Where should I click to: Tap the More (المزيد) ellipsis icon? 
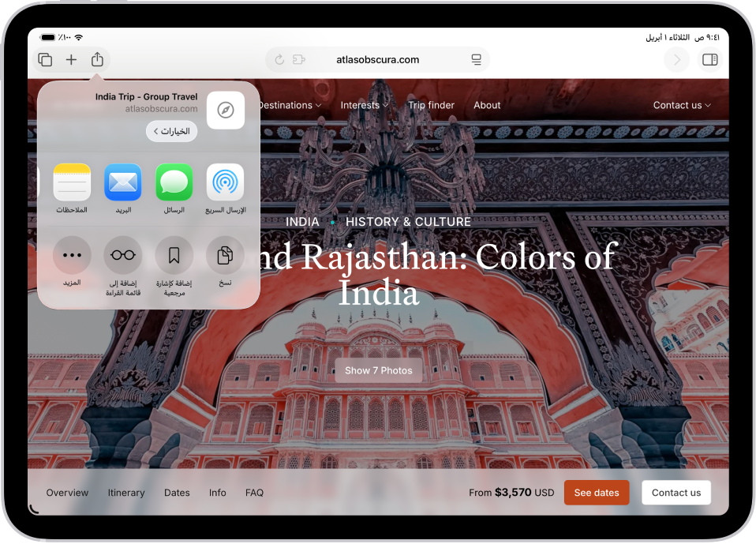point(72,255)
